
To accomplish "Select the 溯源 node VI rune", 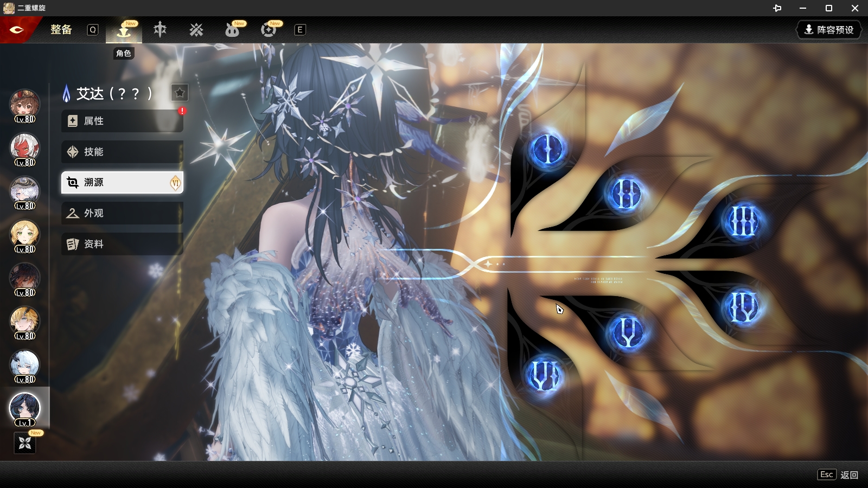I will coord(544,375).
